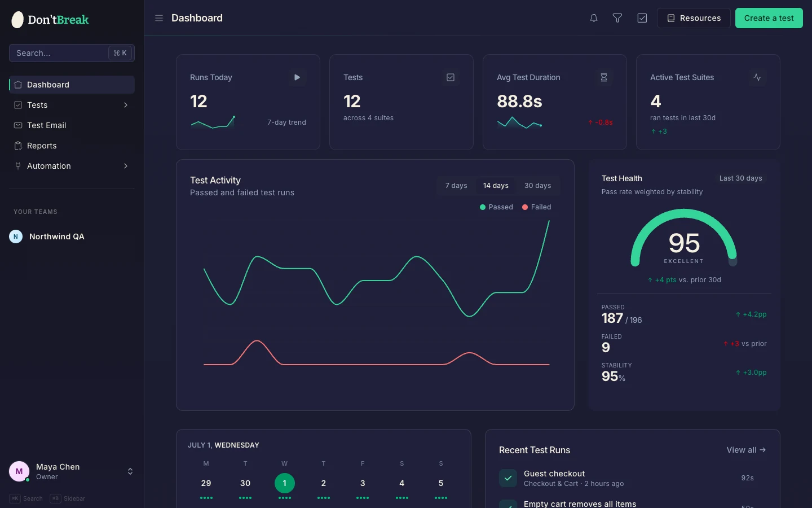Open the filter funnel icon
The height and width of the screenshot is (508, 812).
pyautogui.click(x=617, y=18)
